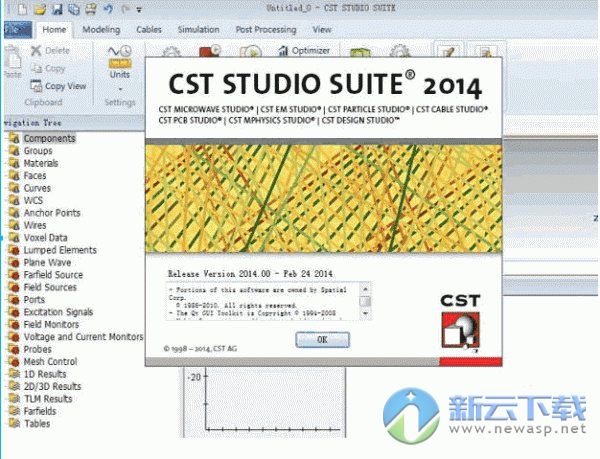Select Faces in the navigation tree
The image size is (600, 459).
point(35,176)
